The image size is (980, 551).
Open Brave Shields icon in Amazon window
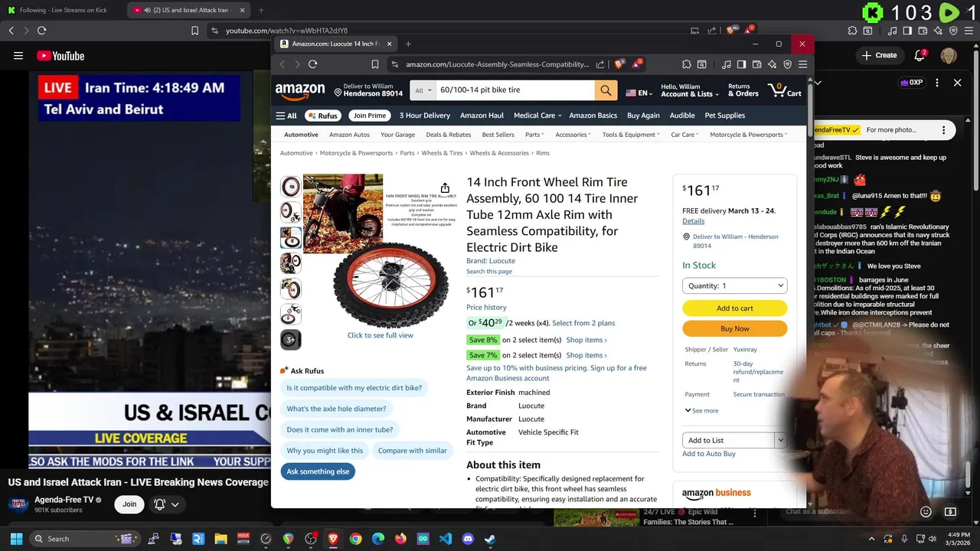[619, 64]
